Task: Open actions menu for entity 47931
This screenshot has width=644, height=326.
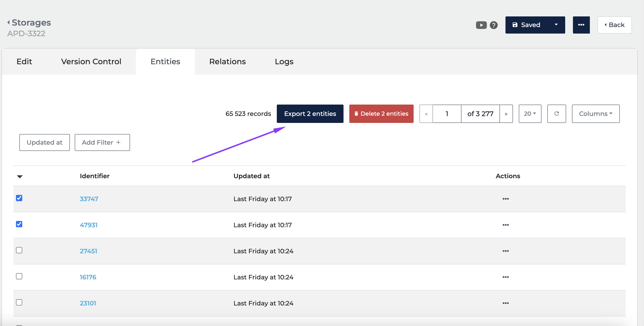Action: pyautogui.click(x=505, y=225)
